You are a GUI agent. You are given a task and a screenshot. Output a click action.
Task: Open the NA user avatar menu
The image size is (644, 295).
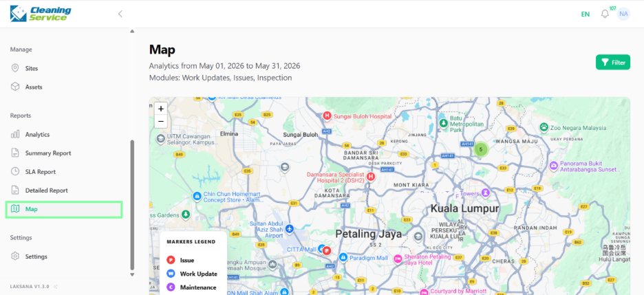623,14
